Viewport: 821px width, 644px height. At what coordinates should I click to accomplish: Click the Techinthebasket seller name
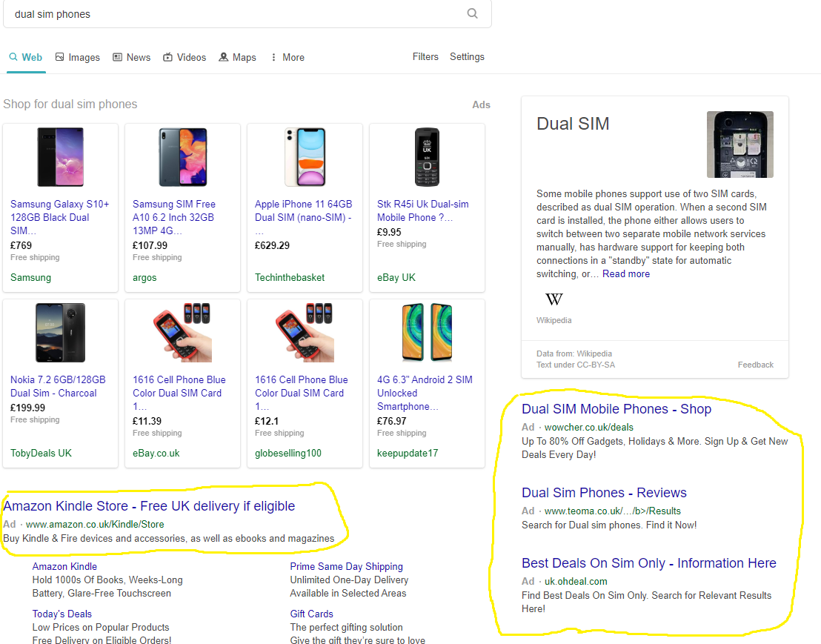pos(290,277)
